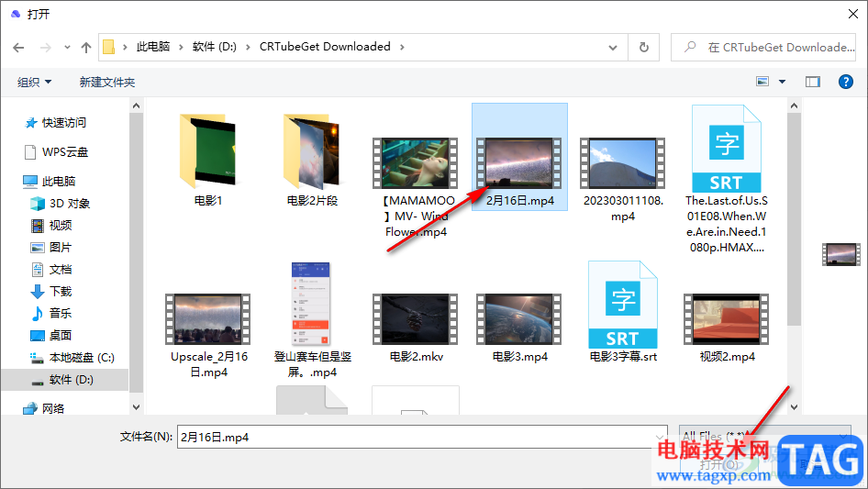Click the 软件 (D:) breadcrumb
Image resolution: width=868 pixels, height=489 pixels.
[214, 47]
